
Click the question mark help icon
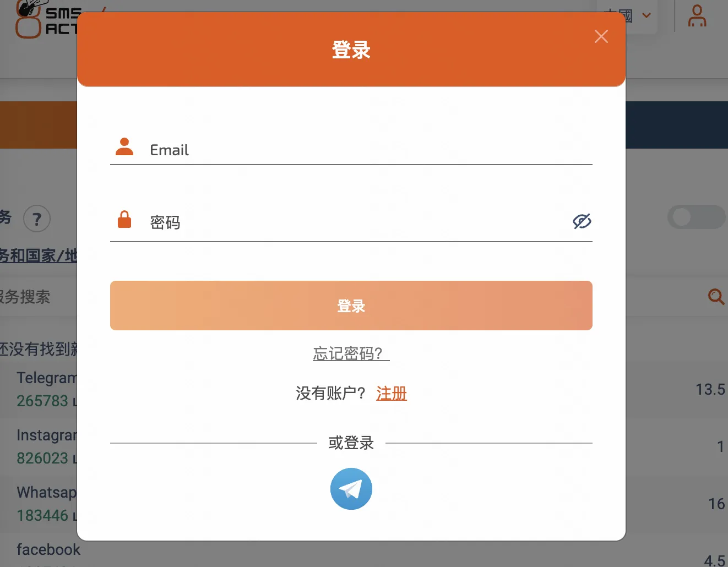tap(37, 219)
